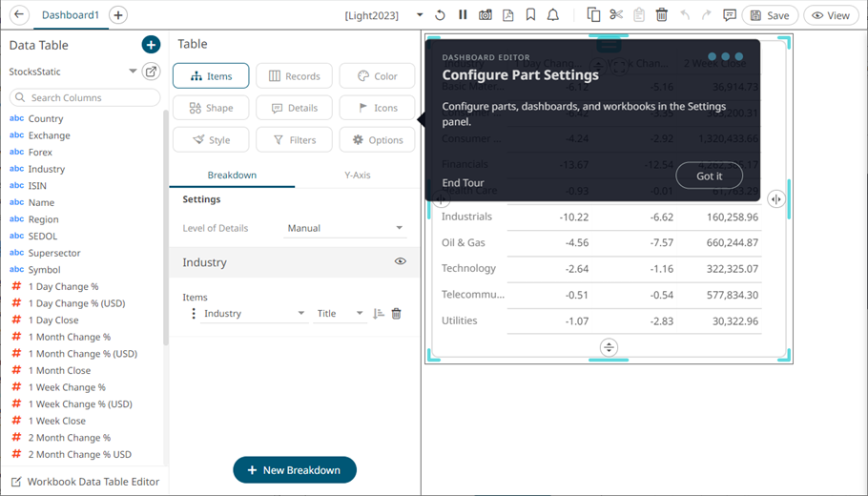
Task: Open the bookmark icon in the toolbar
Action: (x=530, y=15)
